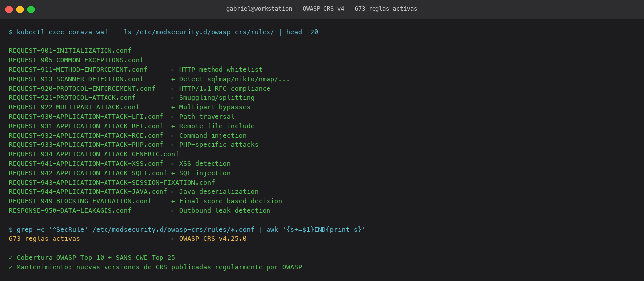
Task: Select REQUEST-931-APPLICATION-ATTACK-RFI.conf file name
Action: coord(86,126)
